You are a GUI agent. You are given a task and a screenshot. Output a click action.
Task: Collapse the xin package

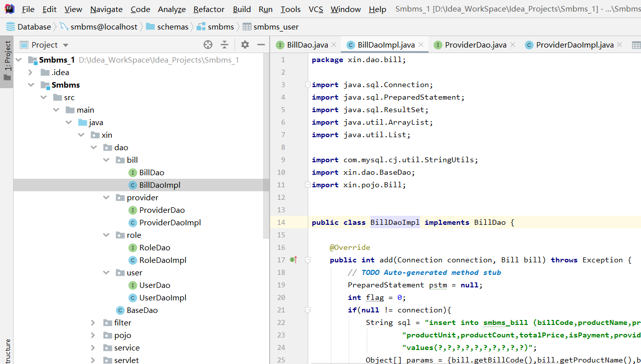(81, 135)
